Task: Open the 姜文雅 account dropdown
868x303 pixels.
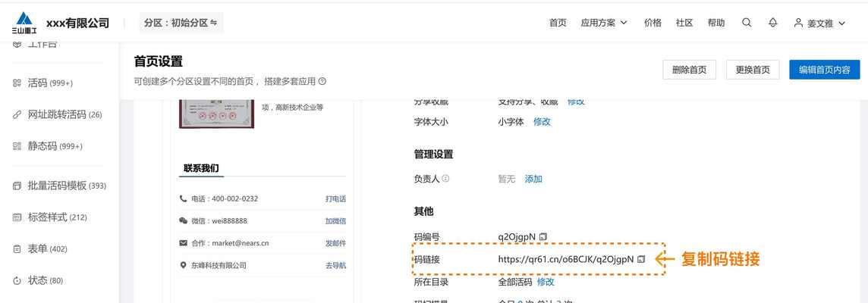Action: pos(820,23)
